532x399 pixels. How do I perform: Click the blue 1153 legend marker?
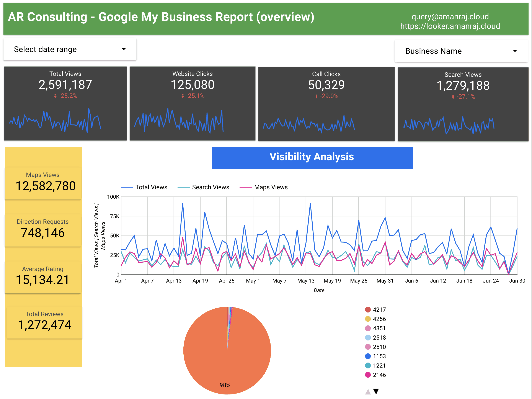(x=368, y=356)
